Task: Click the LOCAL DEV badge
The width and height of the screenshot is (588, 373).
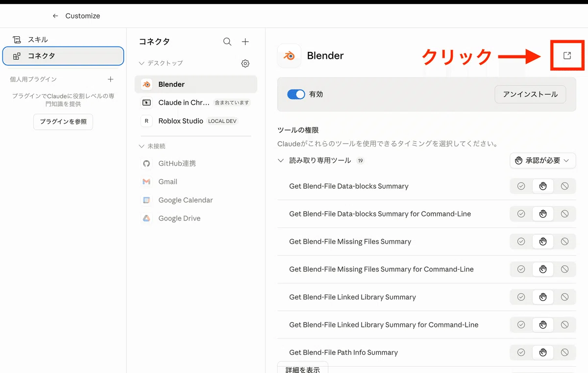Action: 222,121
